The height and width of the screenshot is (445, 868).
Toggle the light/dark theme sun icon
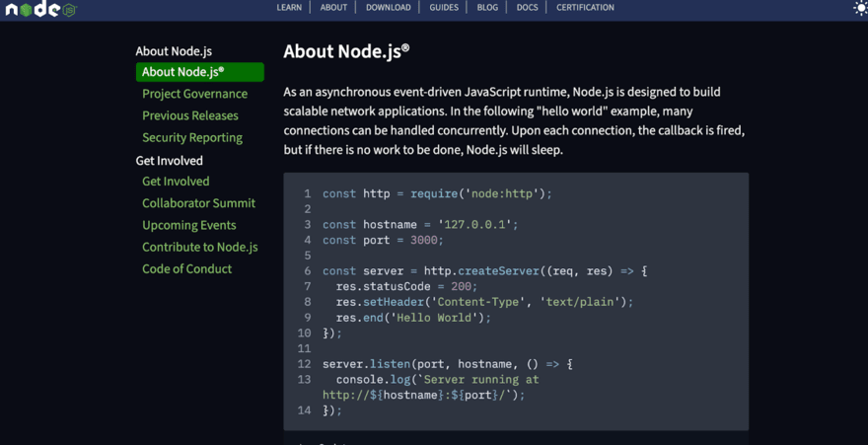click(861, 8)
